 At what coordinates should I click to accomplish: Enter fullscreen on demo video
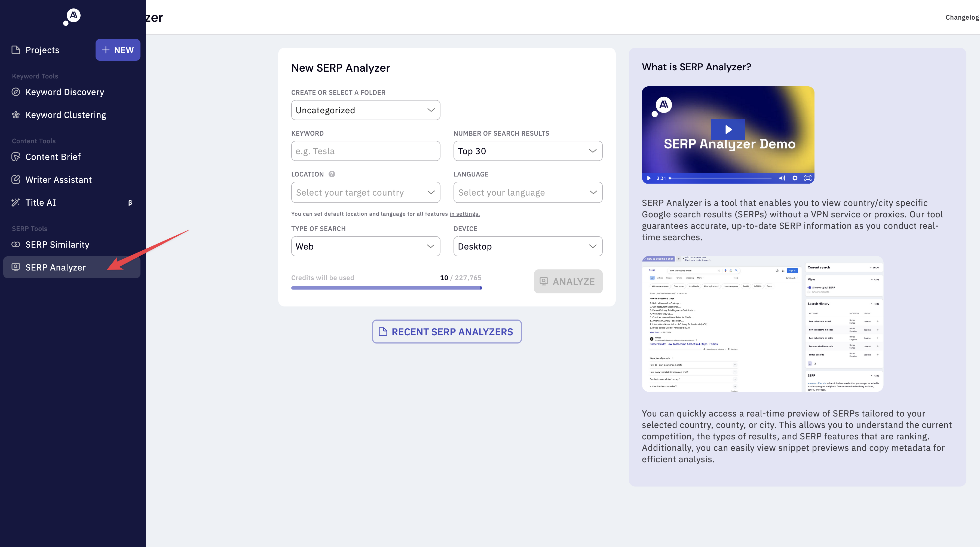pos(808,178)
